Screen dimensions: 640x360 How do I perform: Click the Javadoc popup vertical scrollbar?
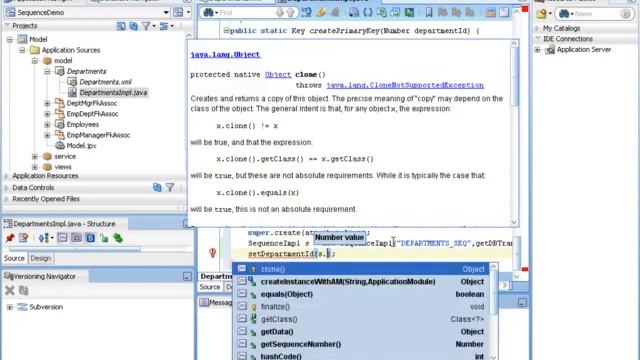514,133
